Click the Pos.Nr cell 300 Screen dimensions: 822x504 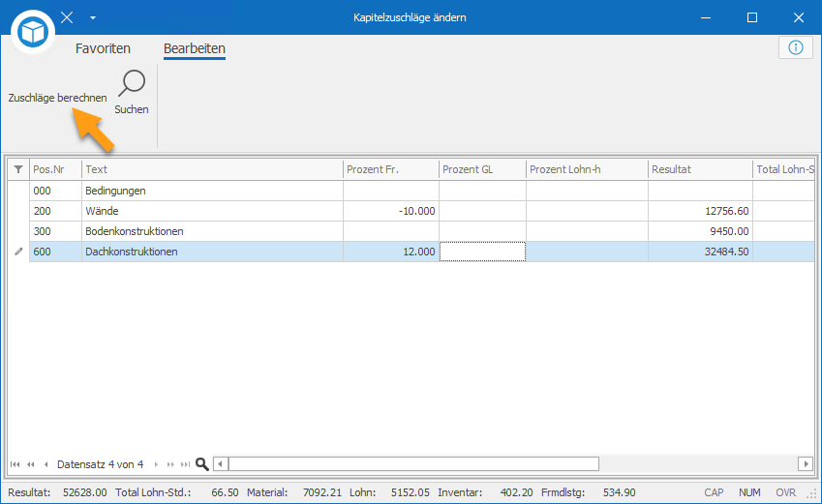[x=55, y=231]
